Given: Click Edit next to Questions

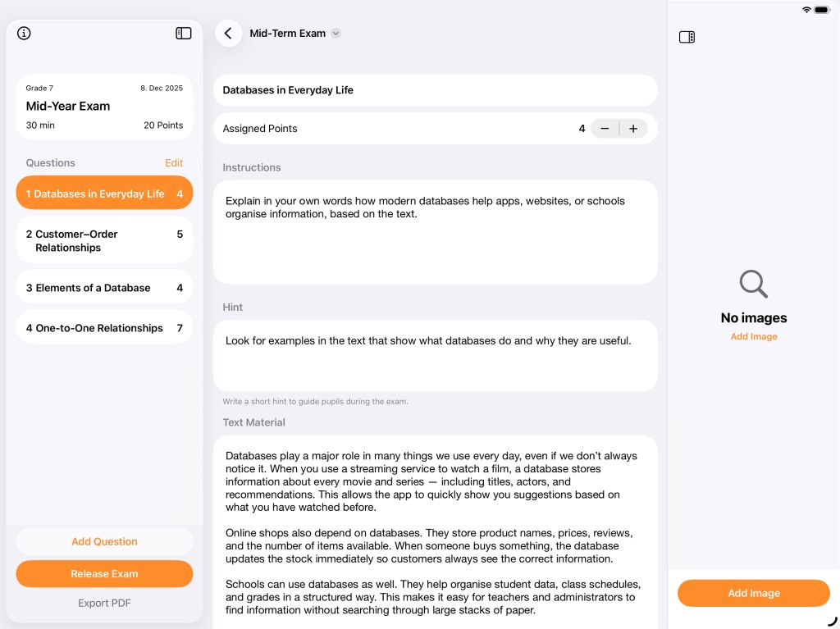Looking at the screenshot, I should click(174, 163).
